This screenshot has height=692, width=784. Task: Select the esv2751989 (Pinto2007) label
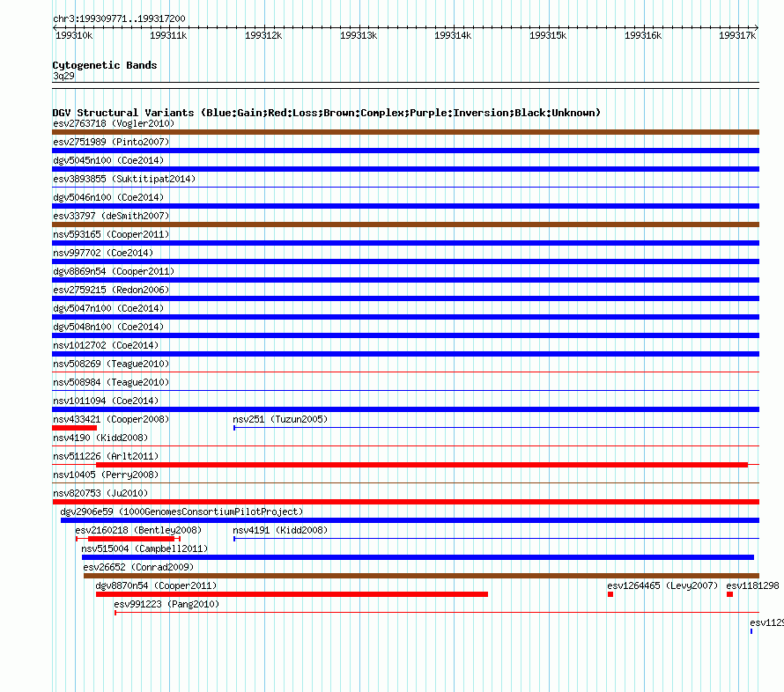111,142
